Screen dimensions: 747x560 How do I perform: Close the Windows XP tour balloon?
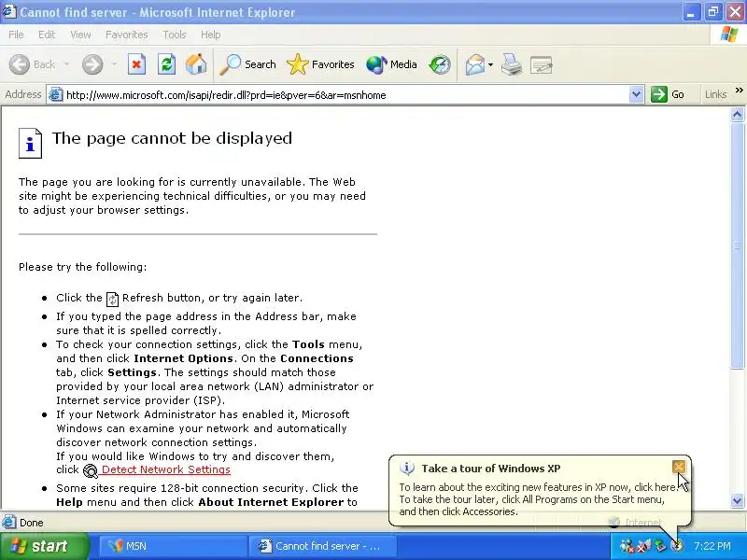pyautogui.click(x=679, y=467)
